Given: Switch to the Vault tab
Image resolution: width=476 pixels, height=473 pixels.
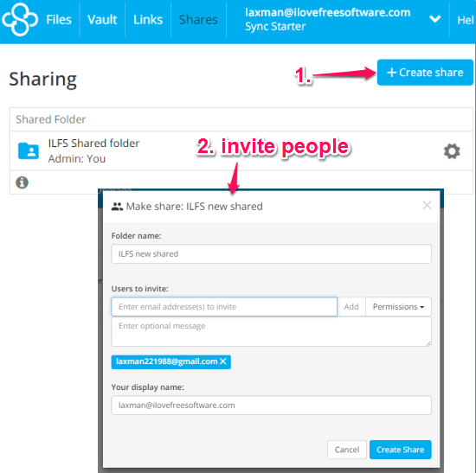Looking at the screenshot, I should 102,20.
